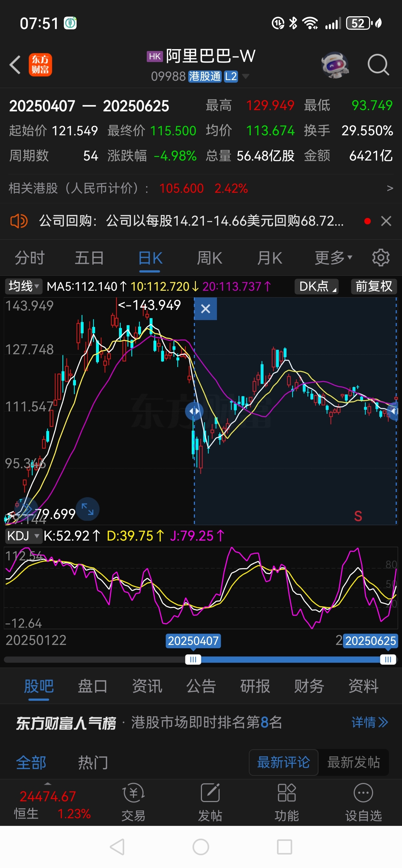Open the 公司回购 news ticker text
Image resolution: width=402 pixels, height=868 pixels.
click(191, 221)
